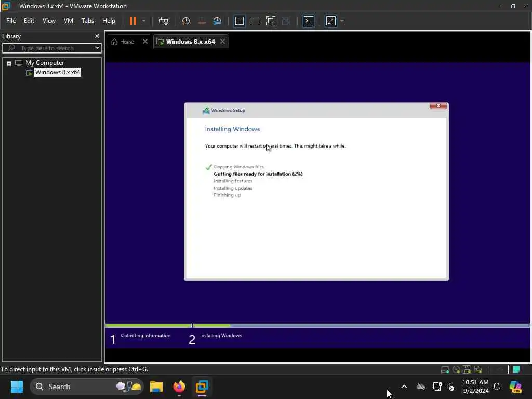Pause the VM with the orange suspend button
This screenshot has height=399, width=532.
[132, 21]
